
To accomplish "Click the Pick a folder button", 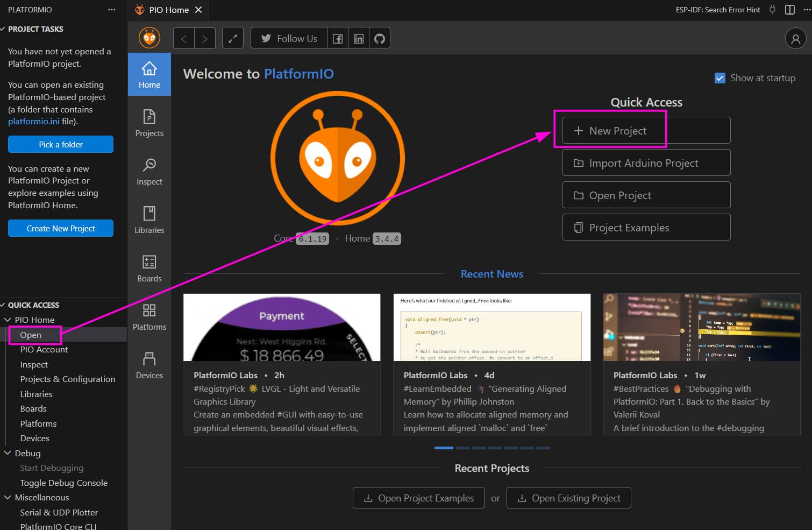I will click(61, 144).
